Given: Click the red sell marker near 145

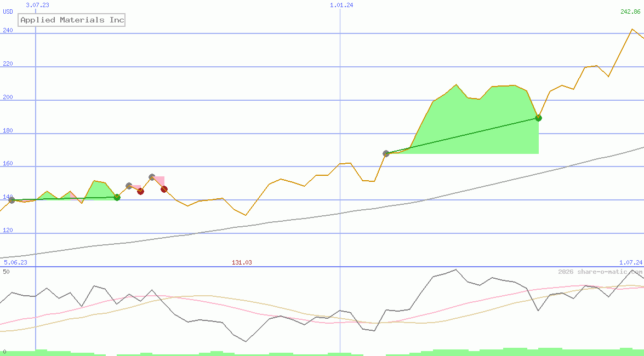Looking at the screenshot, I should pos(140,191).
